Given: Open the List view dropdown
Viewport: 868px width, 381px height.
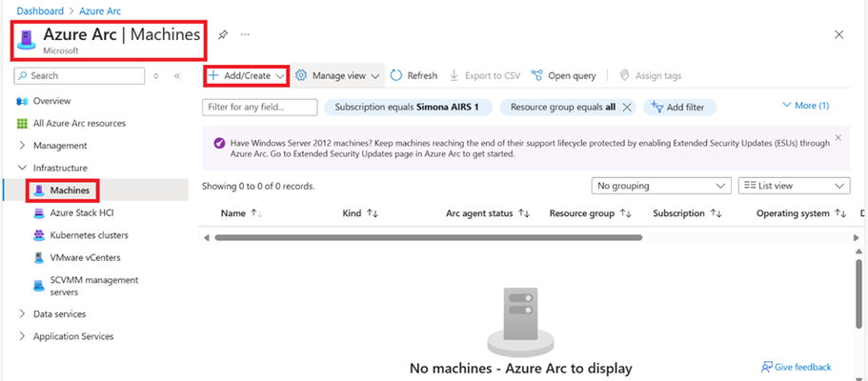Looking at the screenshot, I should (795, 186).
